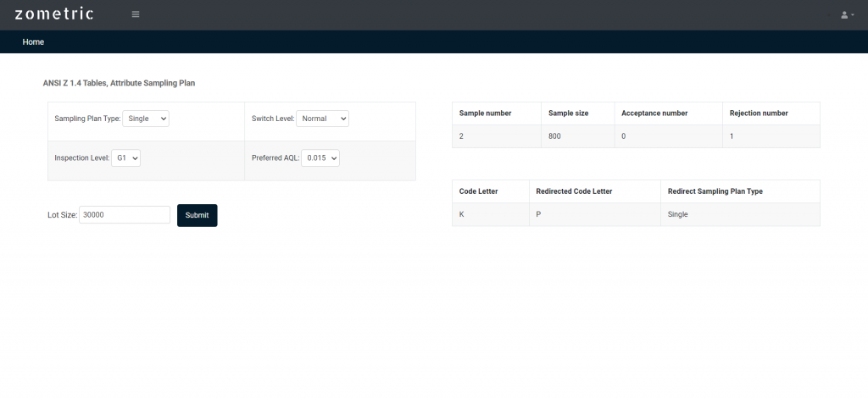The height and width of the screenshot is (398, 868).
Task: Click the Sample number column header
Action: point(485,113)
